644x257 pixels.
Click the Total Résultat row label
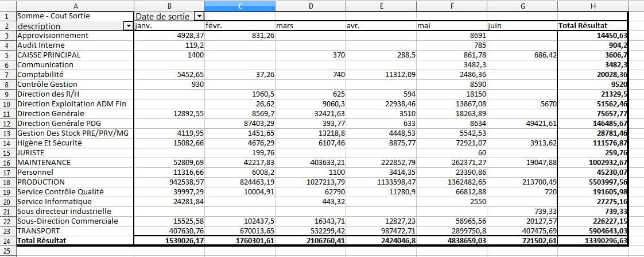click(75, 240)
